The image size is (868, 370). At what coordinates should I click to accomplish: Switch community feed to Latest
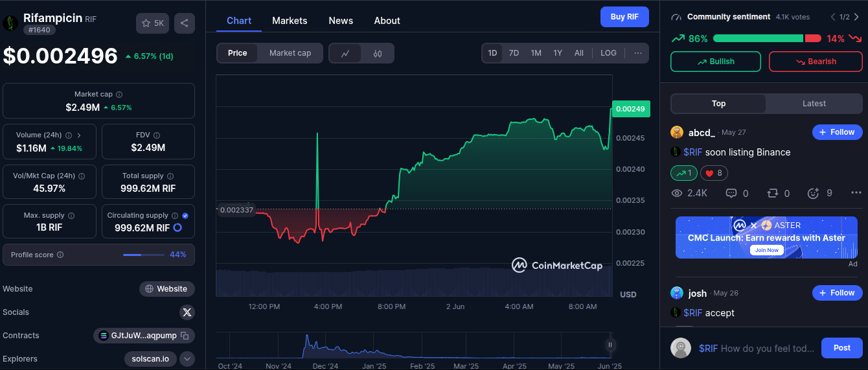(x=814, y=104)
